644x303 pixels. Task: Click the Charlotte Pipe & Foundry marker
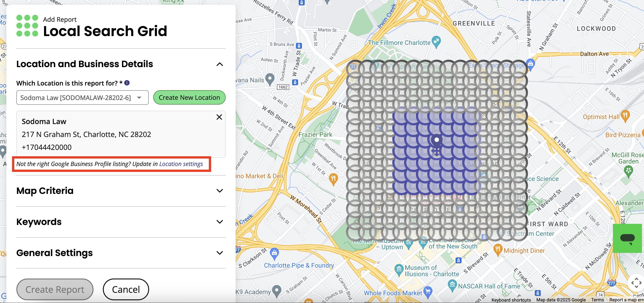tap(274, 254)
